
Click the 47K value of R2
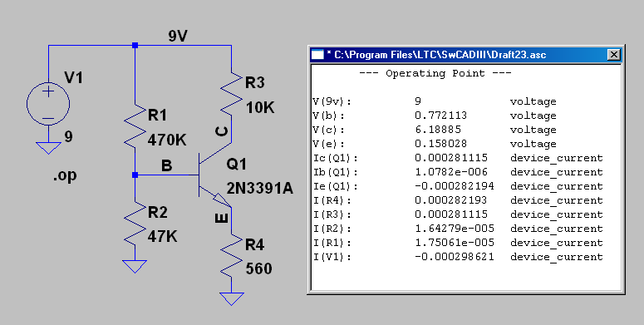[x=163, y=236]
